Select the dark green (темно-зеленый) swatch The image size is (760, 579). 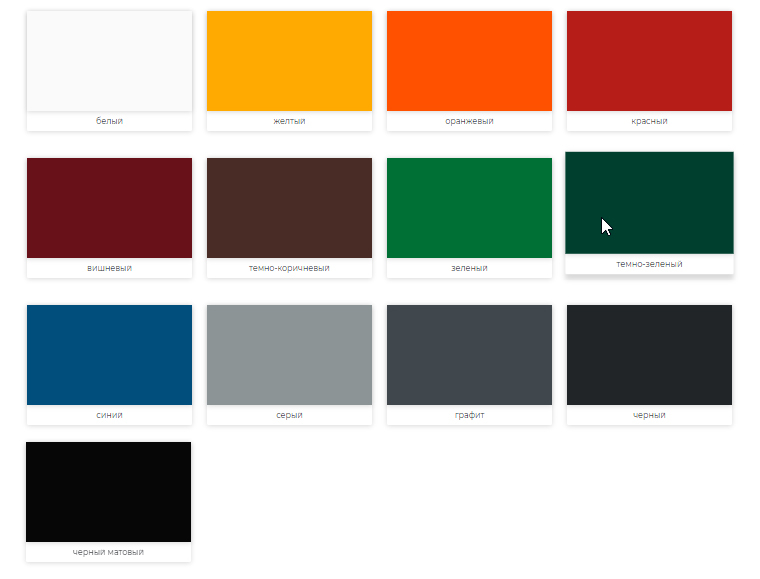point(649,203)
